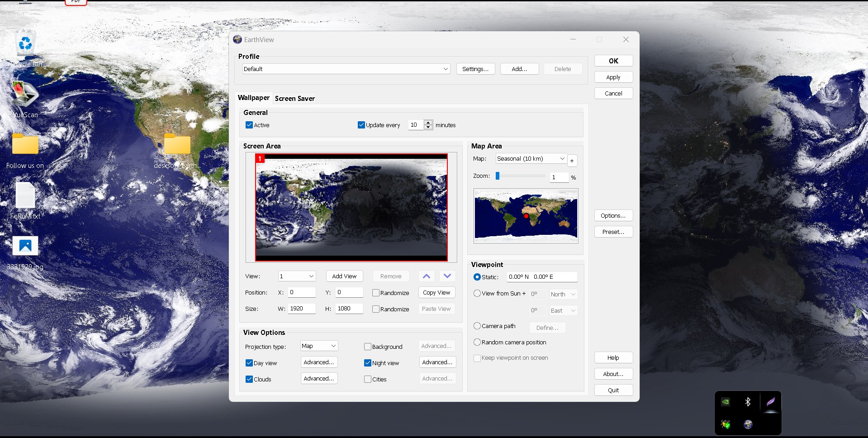The image size is (868, 438).
Task: Click the Position X input field
Action: point(302,292)
